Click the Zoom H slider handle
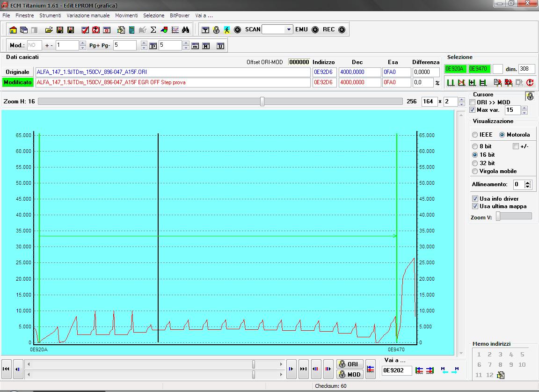 pyautogui.click(x=262, y=102)
